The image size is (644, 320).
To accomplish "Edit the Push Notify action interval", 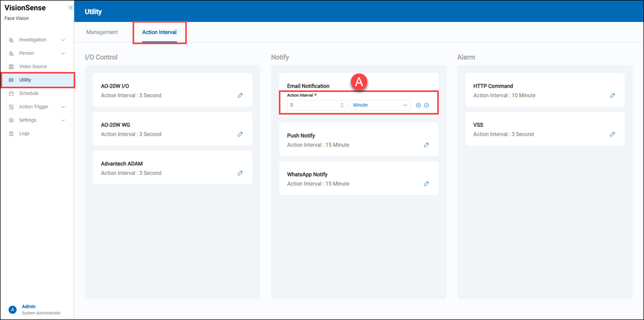I will (426, 145).
